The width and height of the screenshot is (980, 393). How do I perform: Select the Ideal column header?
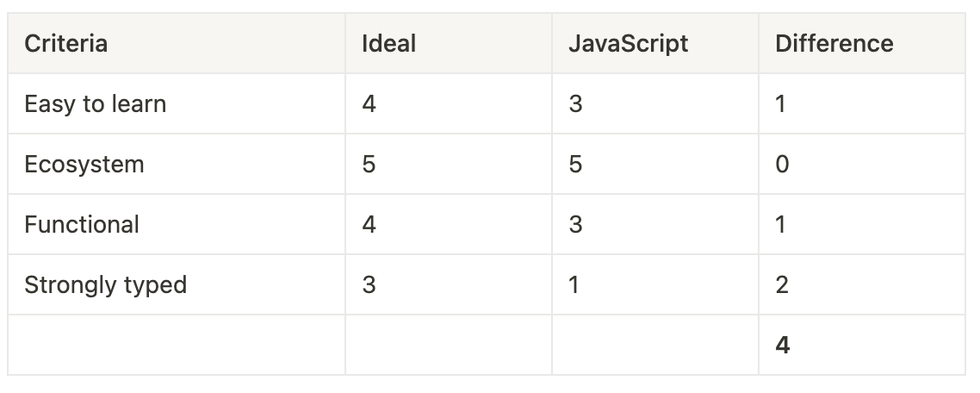[x=449, y=43]
